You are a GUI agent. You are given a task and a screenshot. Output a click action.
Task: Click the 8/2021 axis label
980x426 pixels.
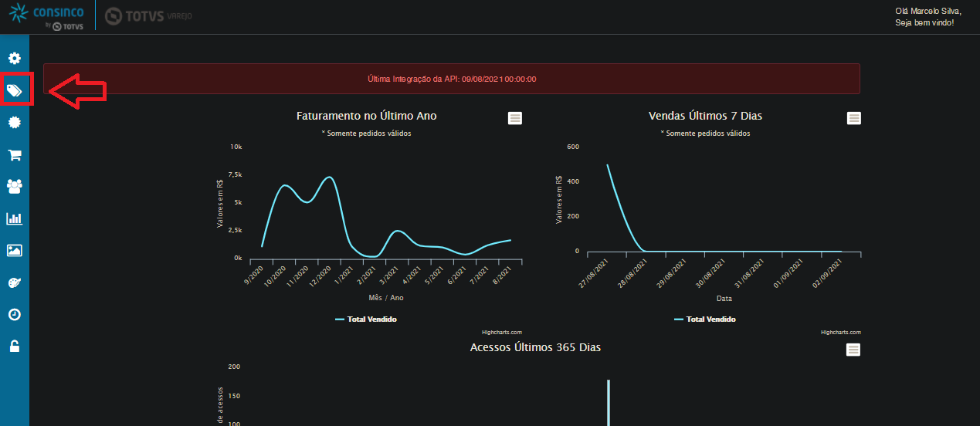[501, 275]
